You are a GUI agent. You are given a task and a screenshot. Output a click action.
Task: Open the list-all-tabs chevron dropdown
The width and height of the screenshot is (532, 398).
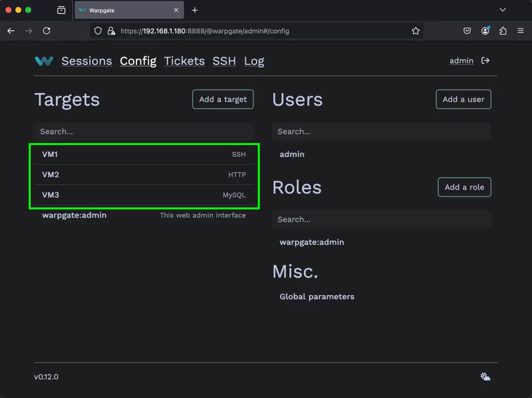coord(502,10)
